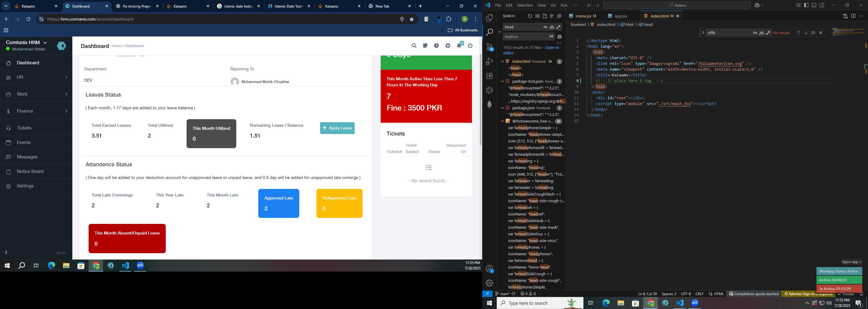Collapse the index.html search results group

pyautogui.click(x=502, y=61)
